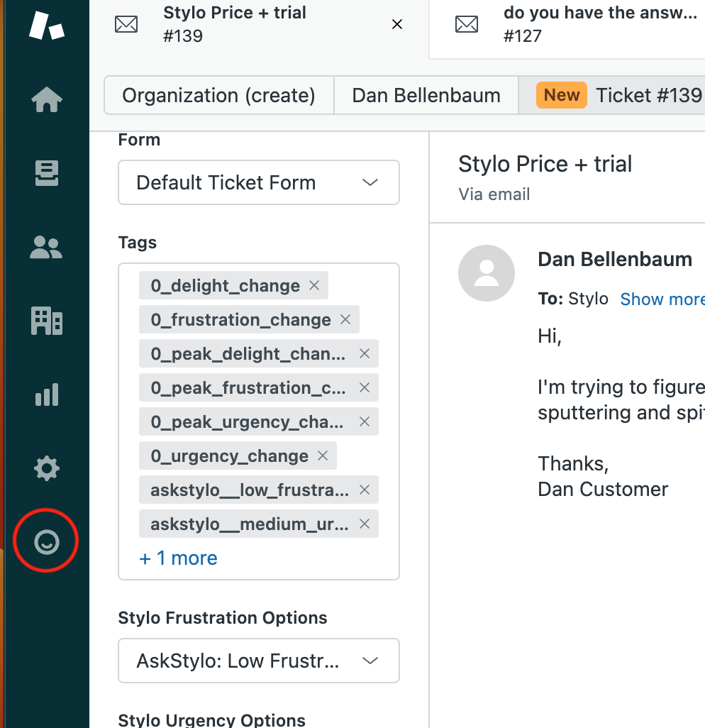Remove the 0_frustration_change tag
Screen dimensions: 705x728
(345, 319)
